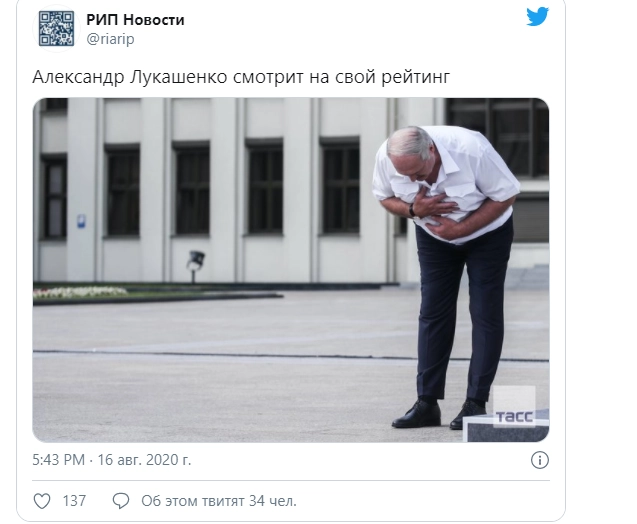Open the QR code profile avatar
The height and width of the screenshot is (524, 637).
pos(56,28)
